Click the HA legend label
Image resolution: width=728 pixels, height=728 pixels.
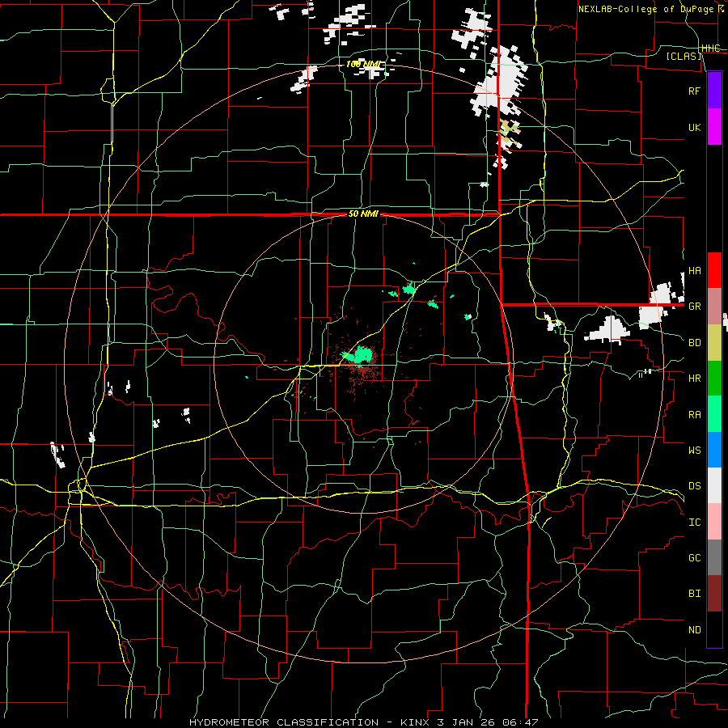694,271
